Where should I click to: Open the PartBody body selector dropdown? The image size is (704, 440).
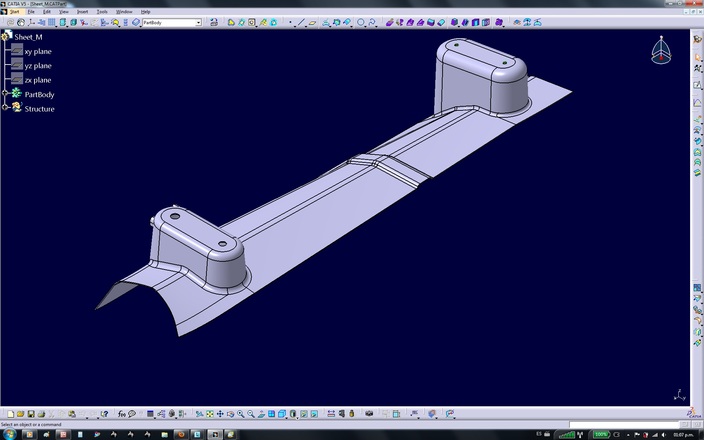198,22
